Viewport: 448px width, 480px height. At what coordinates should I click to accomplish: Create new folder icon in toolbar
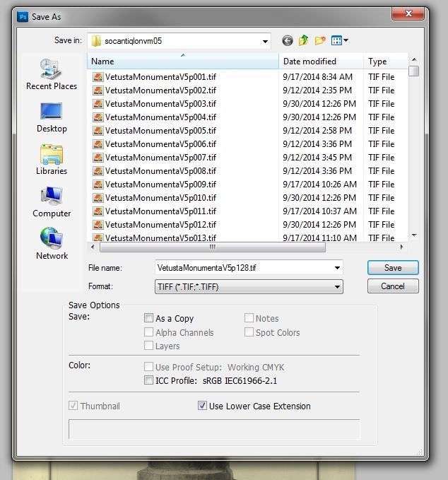320,41
